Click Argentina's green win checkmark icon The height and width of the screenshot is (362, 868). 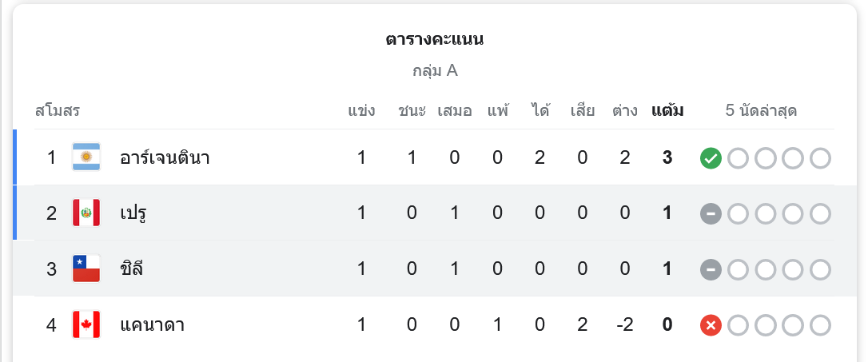(711, 158)
